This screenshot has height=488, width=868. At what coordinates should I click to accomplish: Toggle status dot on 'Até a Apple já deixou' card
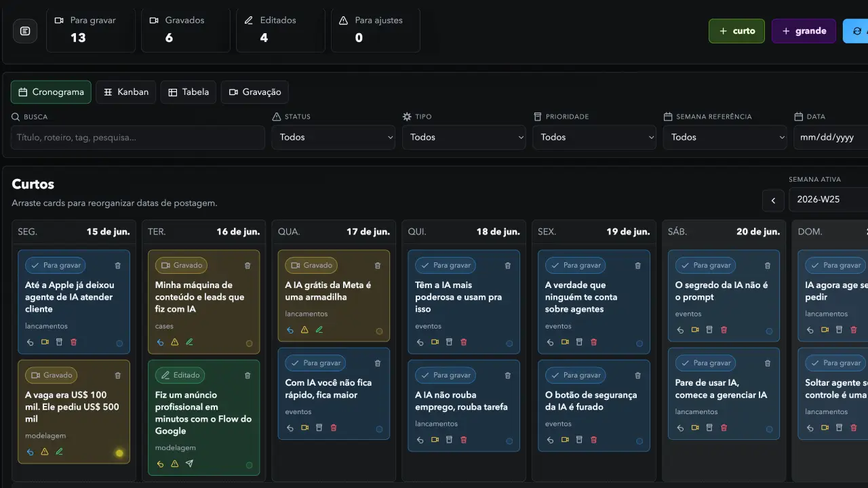pyautogui.click(x=119, y=344)
